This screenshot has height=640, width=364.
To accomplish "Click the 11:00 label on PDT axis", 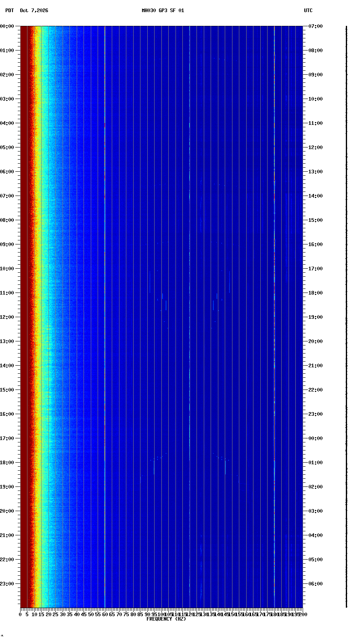I will (x=7, y=293).
